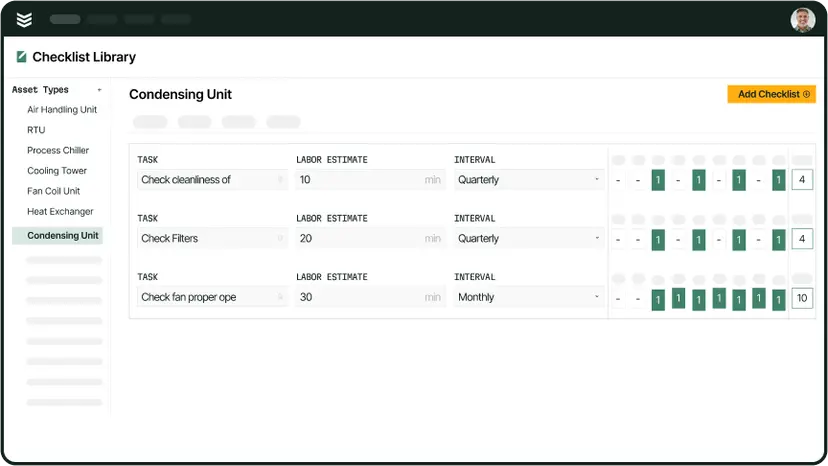Click the handle icon beside Check cleanliness task
The image size is (828, 466).
tap(280, 180)
